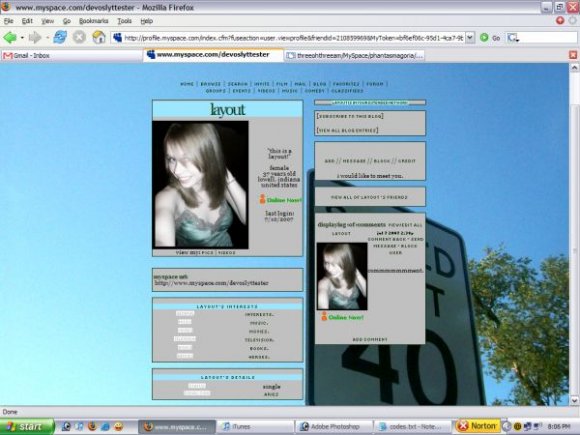Screen dimensions: 580x435
Task: Click the orange Online Now icon in profile box
Action: [262, 199]
